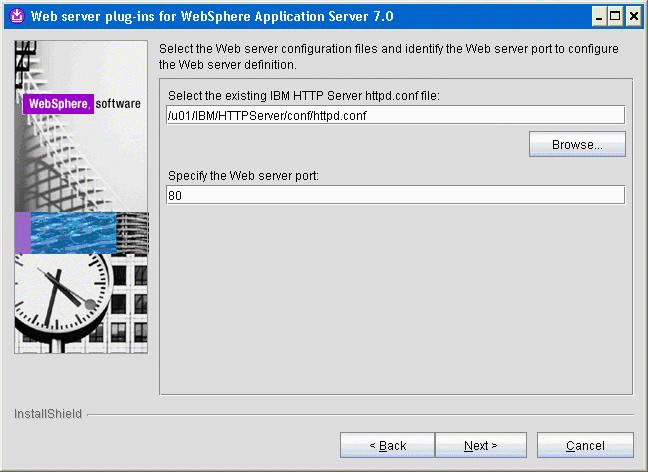Click the 'Specify the Web server port' label

[x=243, y=176]
